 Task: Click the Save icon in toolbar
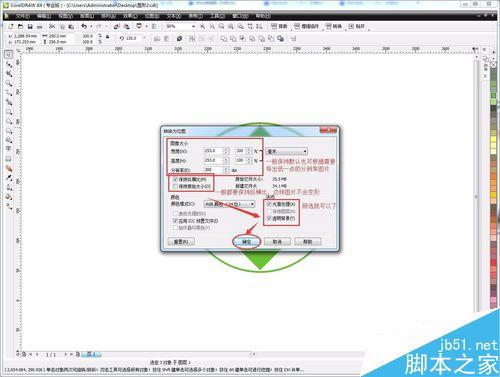pos(30,26)
